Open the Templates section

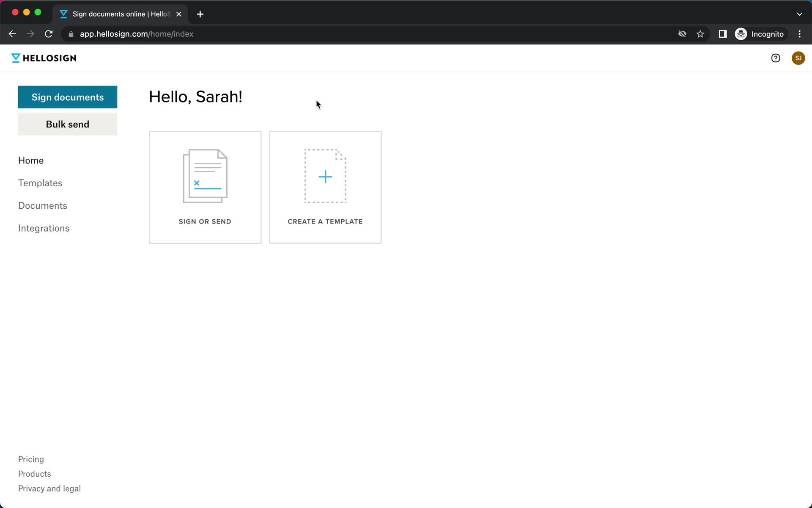tap(40, 183)
